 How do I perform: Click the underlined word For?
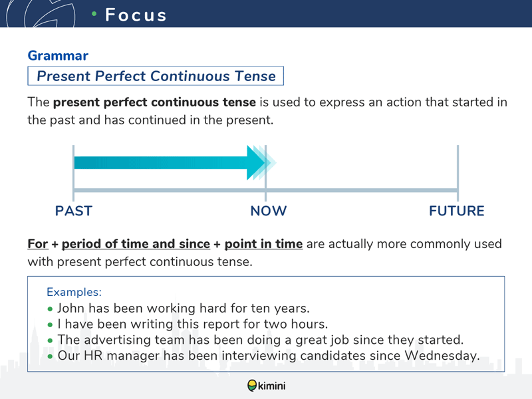click(x=38, y=244)
